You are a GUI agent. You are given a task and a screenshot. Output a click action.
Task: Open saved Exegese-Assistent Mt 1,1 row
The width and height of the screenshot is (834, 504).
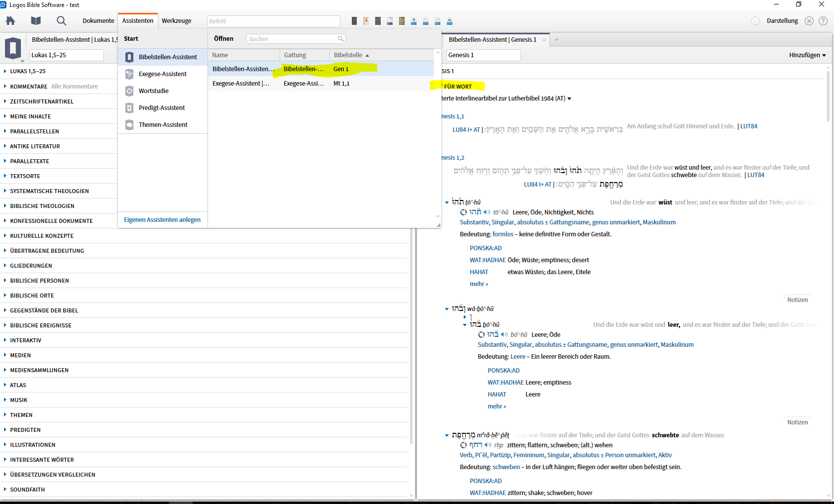(x=321, y=83)
